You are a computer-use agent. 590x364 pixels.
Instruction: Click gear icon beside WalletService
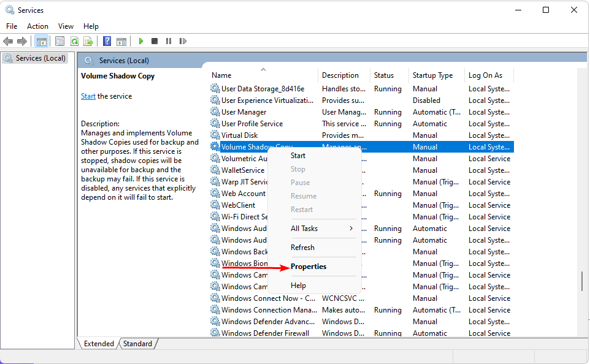[215, 170]
